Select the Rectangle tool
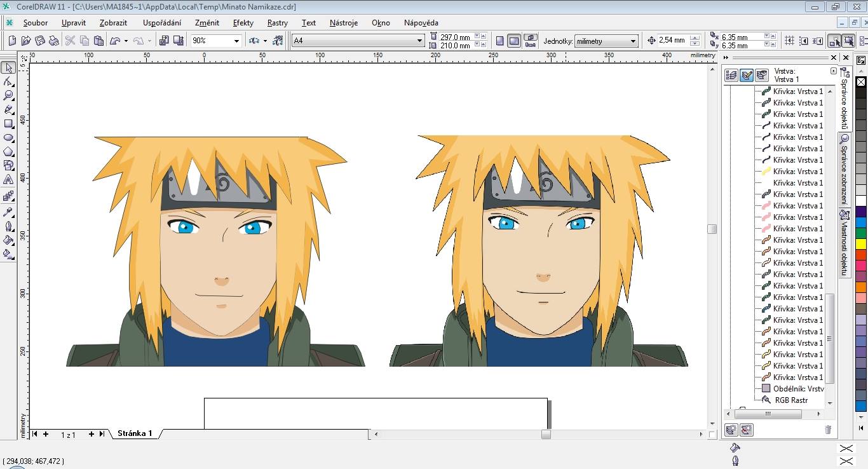 coord(8,123)
